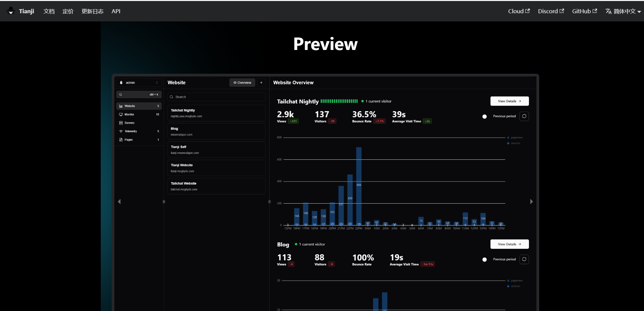Open the 更新日志 nav item
The width and height of the screenshot is (644, 311).
coord(92,11)
